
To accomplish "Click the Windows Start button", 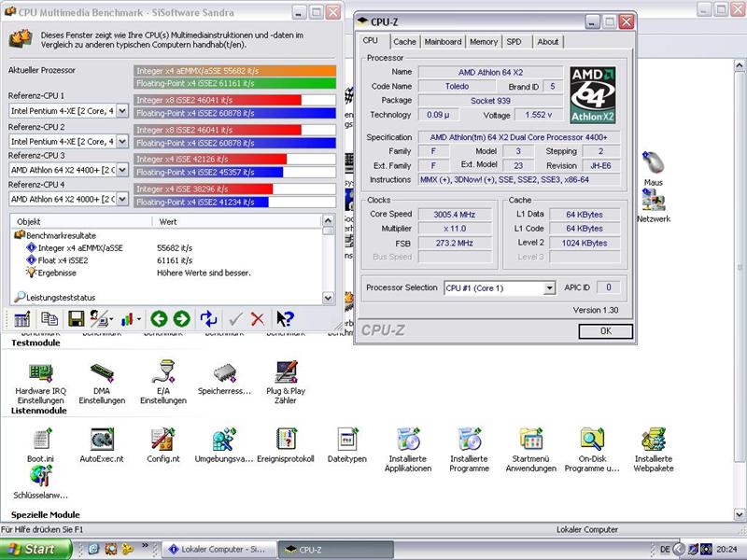I will (x=35, y=549).
